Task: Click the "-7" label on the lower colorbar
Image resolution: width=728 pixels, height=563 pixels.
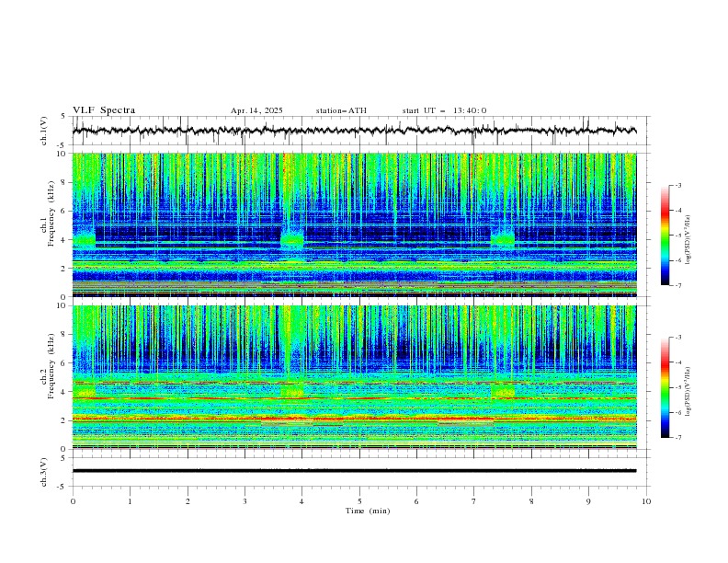Action: tap(677, 437)
